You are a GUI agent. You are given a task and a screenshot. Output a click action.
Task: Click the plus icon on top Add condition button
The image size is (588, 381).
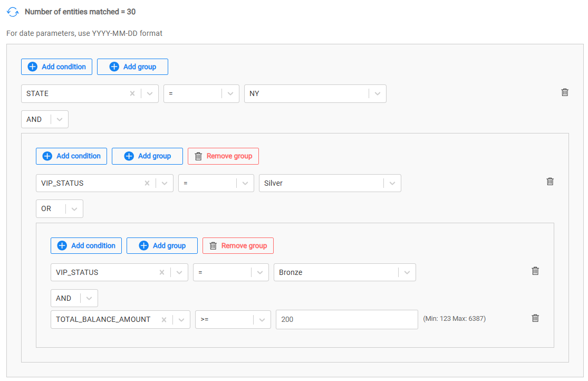pyautogui.click(x=32, y=66)
